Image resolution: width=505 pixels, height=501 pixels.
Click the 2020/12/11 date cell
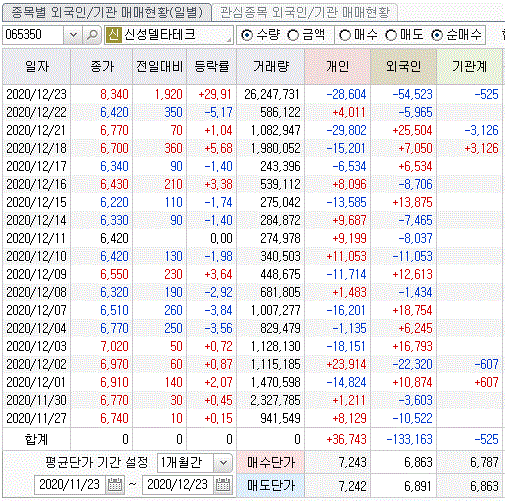tap(36, 238)
